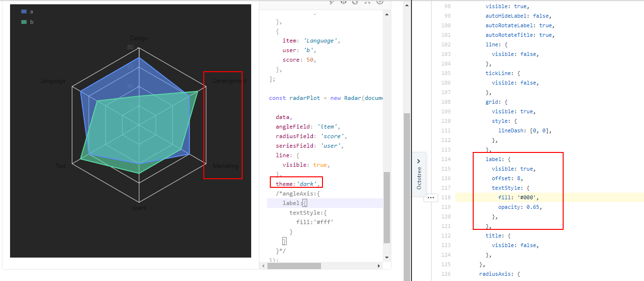This screenshot has height=281, width=644.
Task: Click the 'const radarPlot = new Radar' line
Action: (x=326, y=98)
